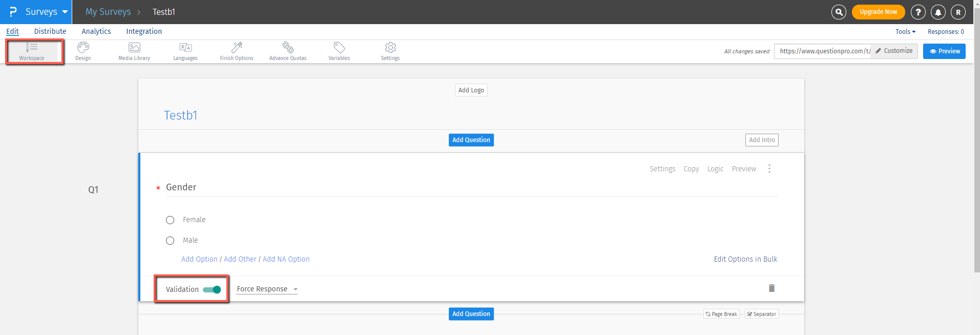Click the blue Preview button

pyautogui.click(x=944, y=51)
